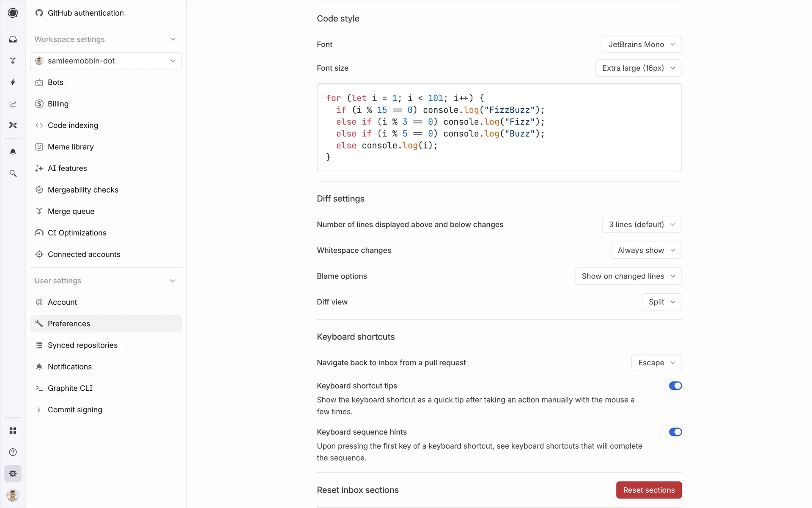Open the Diff view Split dropdown
Screen dimensions: 812x508
[661, 302]
